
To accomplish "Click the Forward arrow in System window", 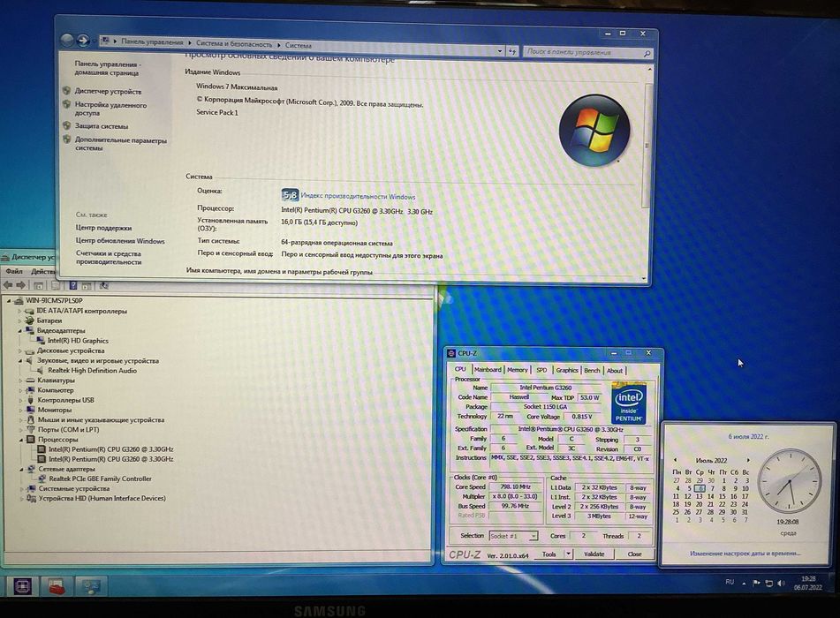I will pyautogui.click(x=83, y=40).
